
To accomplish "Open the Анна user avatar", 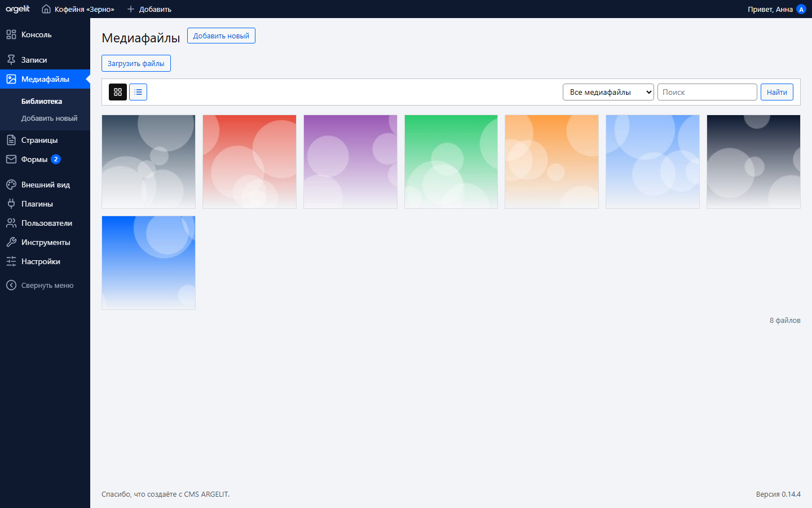I will click(x=801, y=9).
